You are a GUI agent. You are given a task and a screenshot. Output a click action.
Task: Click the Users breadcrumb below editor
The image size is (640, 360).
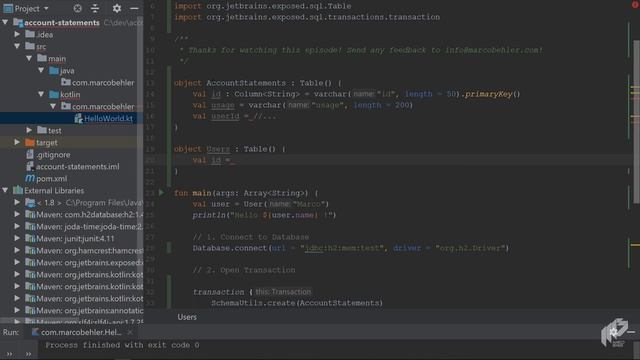click(x=187, y=317)
